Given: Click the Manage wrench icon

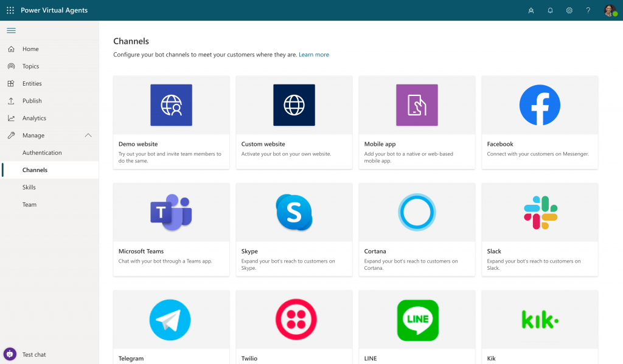Looking at the screenshot, I should click(x=11, y=136).
